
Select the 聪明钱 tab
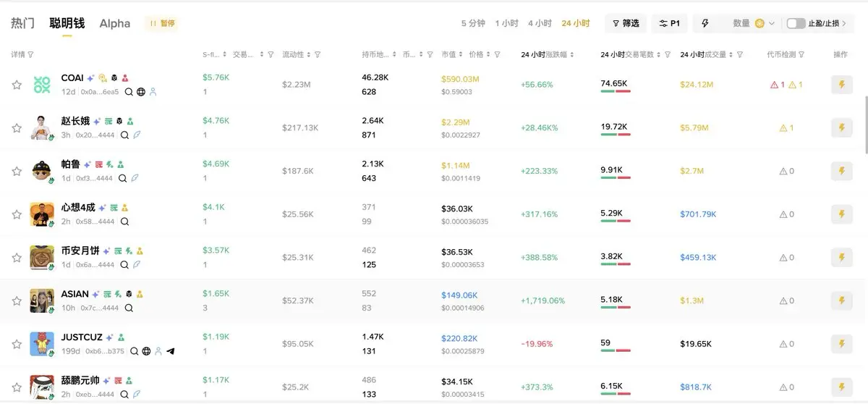click(67, 23)
